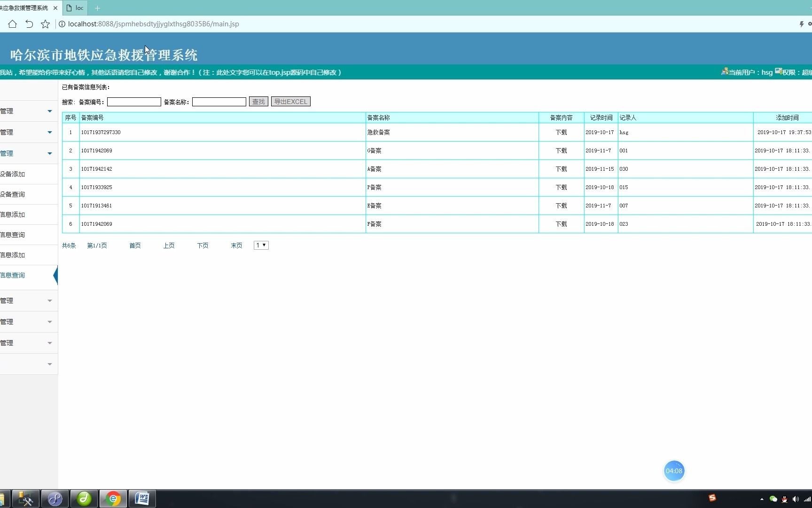Open the Eclipse icon in taskbar
812x508 pixels.
click(x=55, y=499)
